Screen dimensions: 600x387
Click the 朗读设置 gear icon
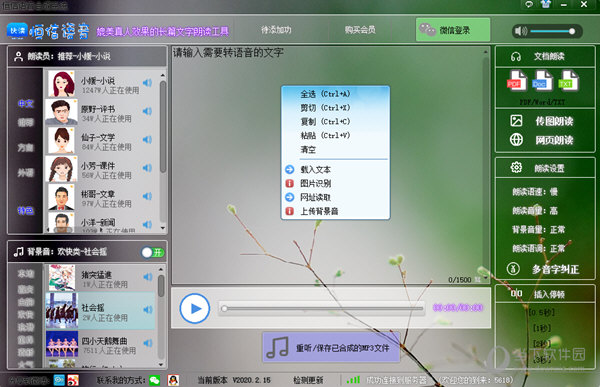point(516,168)
